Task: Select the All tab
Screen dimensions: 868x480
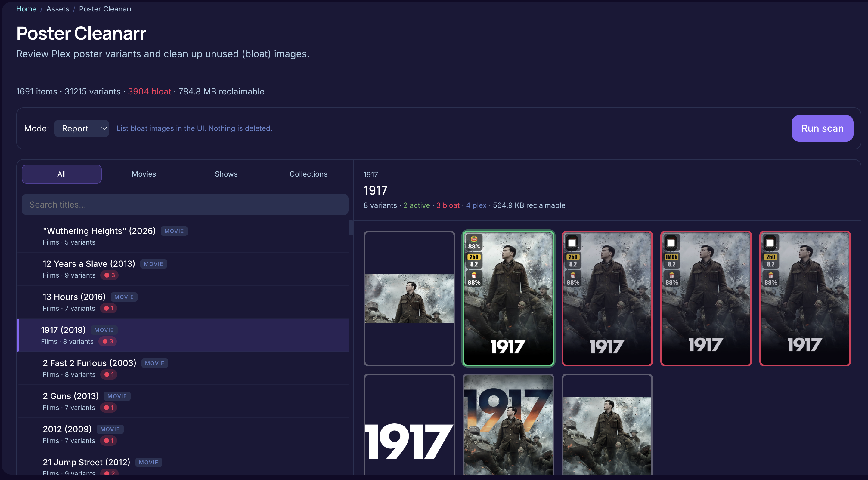Action: pyautogui.click(x=62, y=174)
